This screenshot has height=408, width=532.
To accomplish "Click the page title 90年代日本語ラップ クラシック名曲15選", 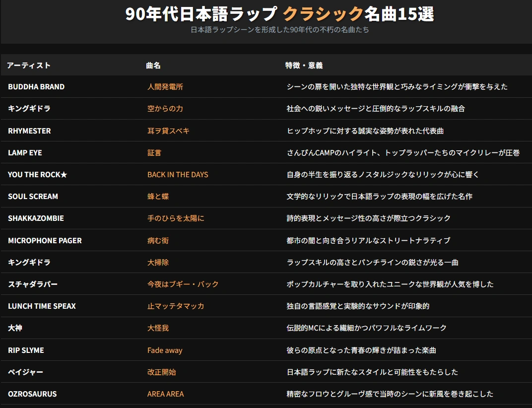I will [x=279, y=14].
